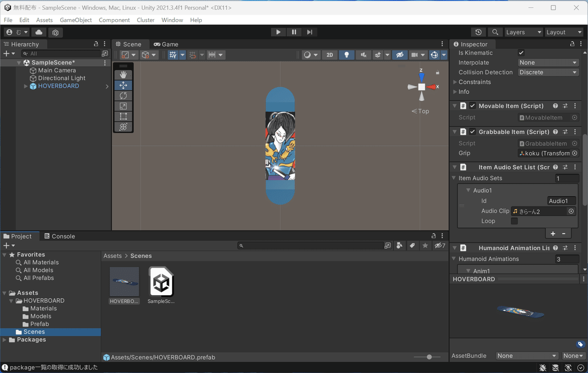Select the Move tool

pyautogui.click(x=123, y=85)
